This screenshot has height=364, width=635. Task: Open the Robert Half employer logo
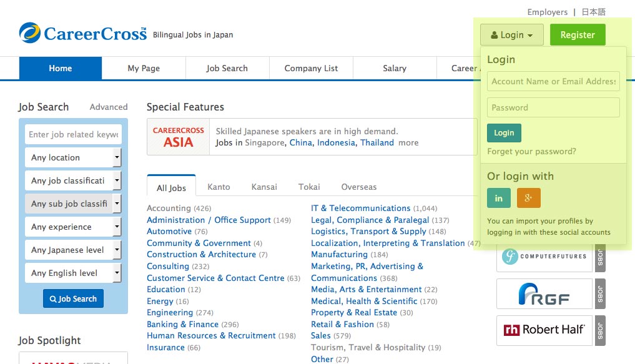click(x=544, y=330)
